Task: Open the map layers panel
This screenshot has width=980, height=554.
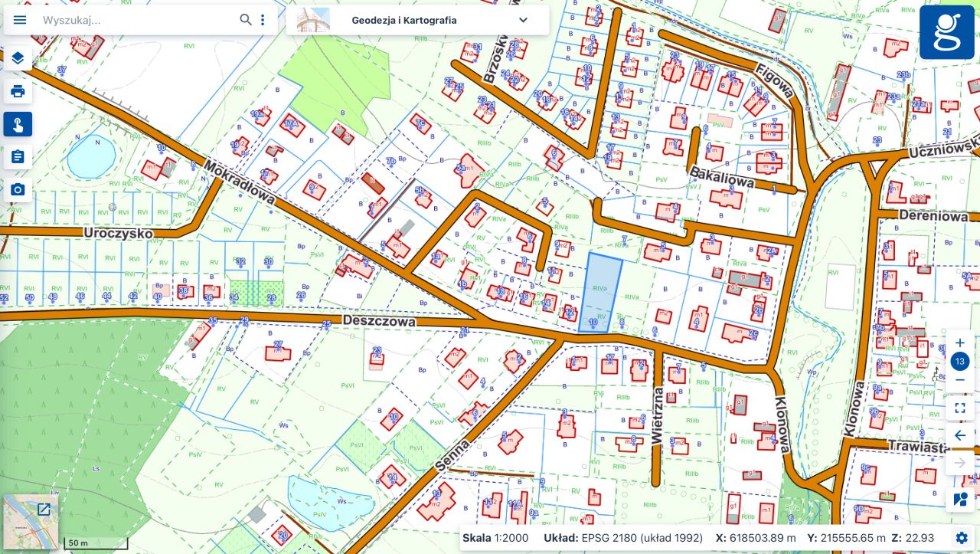Action: click(x=18, y=57)
